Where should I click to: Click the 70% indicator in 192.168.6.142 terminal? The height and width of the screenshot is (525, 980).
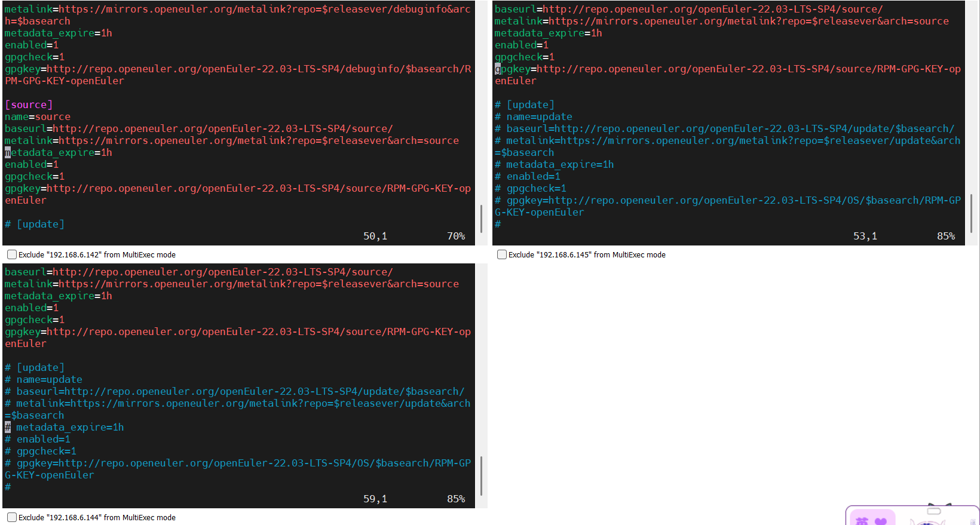[x=456, y=237]
